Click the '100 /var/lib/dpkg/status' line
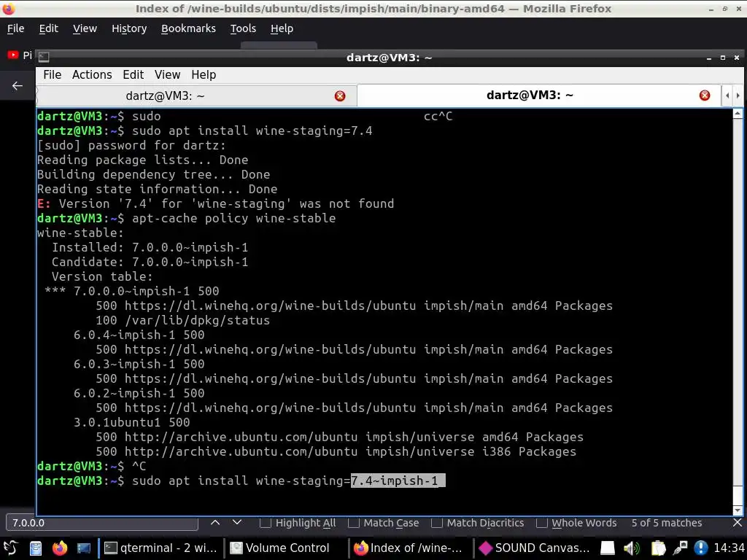 click(x=183, y=321)
